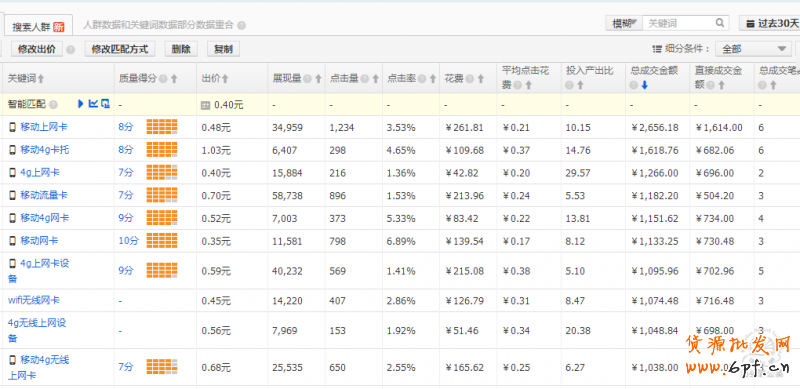Click the 修改匹配方式 button
The width and height of the screenshot is (800, 389).
pos(120,49)
